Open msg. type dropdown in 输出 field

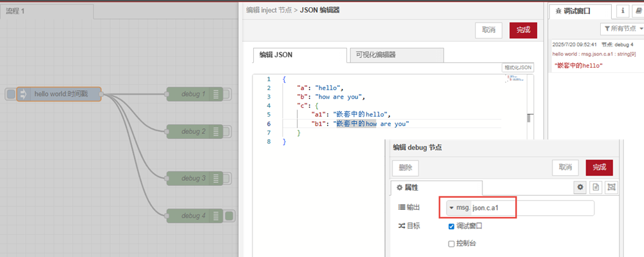459,208
